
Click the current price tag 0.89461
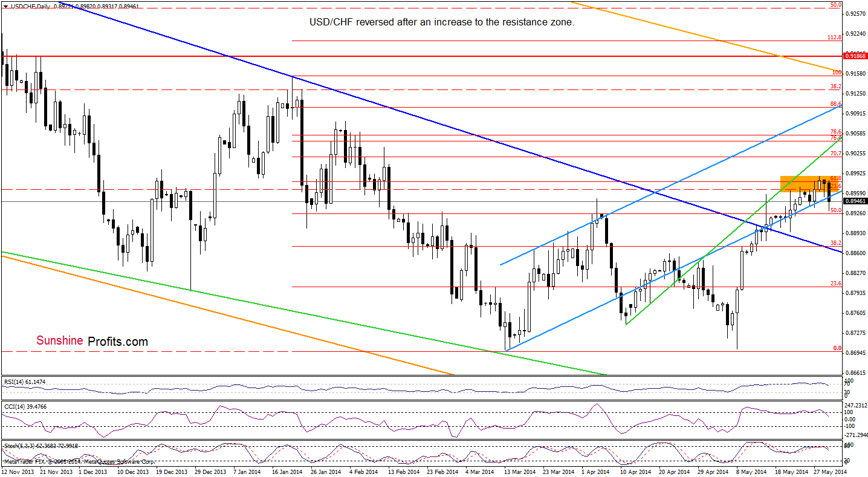point(855,201)
